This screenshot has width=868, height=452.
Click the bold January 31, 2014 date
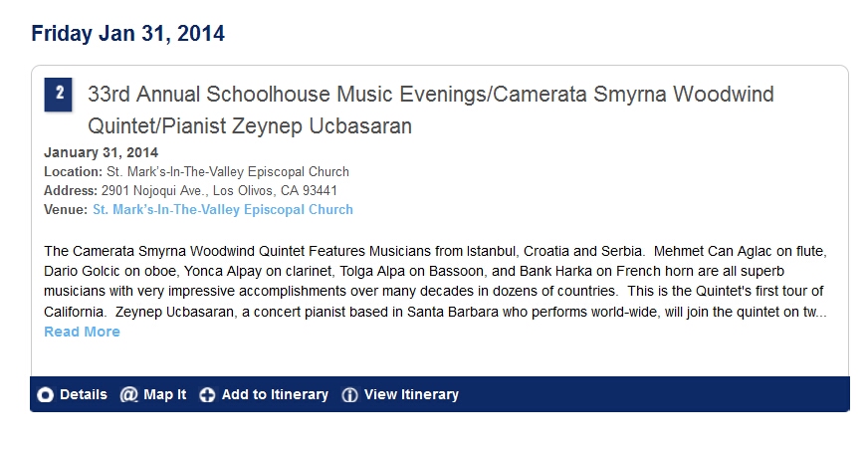coord(102,152)
